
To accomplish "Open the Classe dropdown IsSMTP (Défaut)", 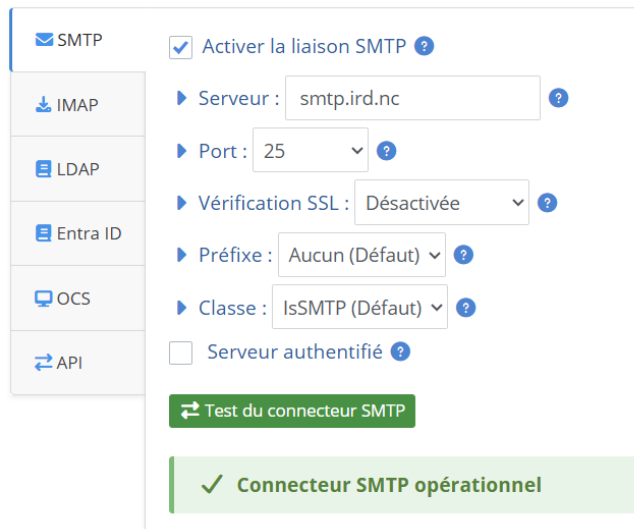I will point(360,308).
